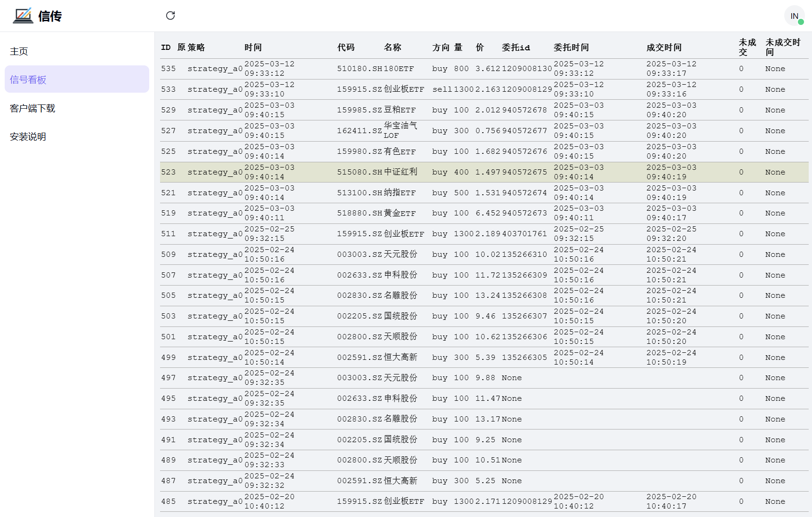Open the 客户端下载 page

pos(32,108)
